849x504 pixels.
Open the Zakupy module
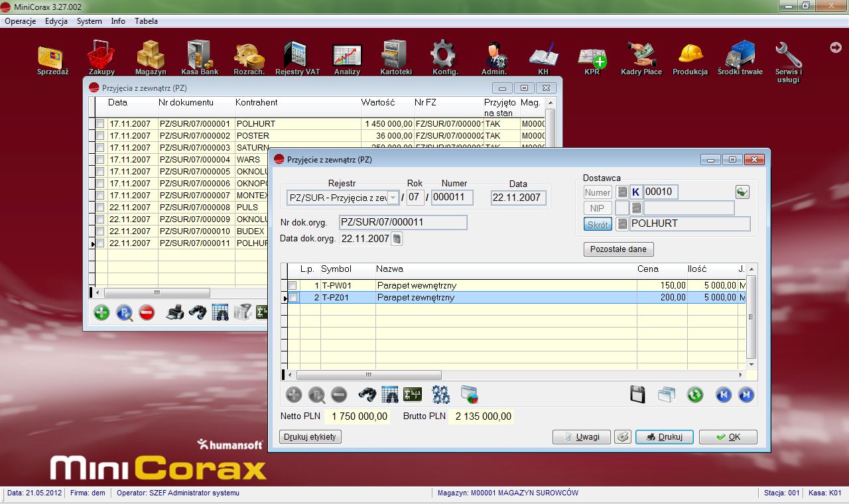click(x=101, y=58)
